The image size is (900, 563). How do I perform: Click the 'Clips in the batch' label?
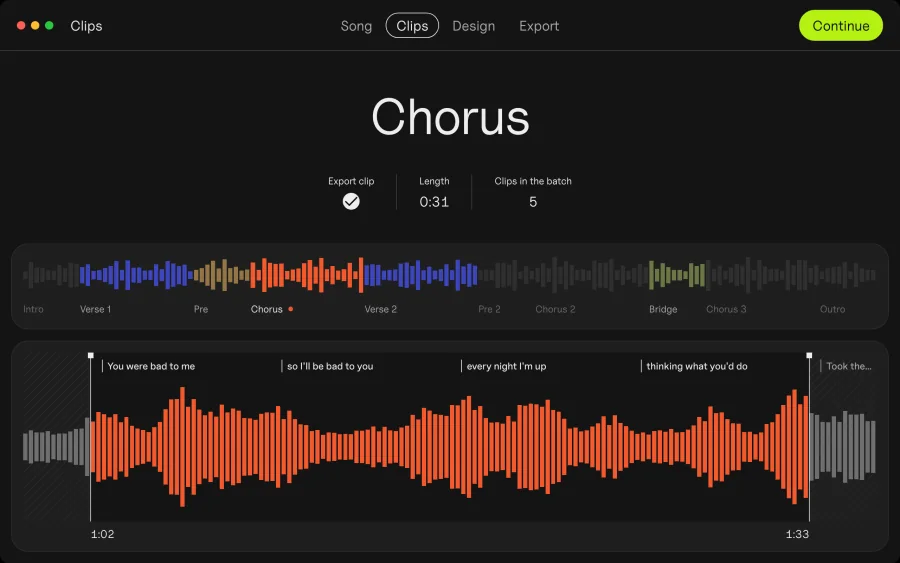533,181
